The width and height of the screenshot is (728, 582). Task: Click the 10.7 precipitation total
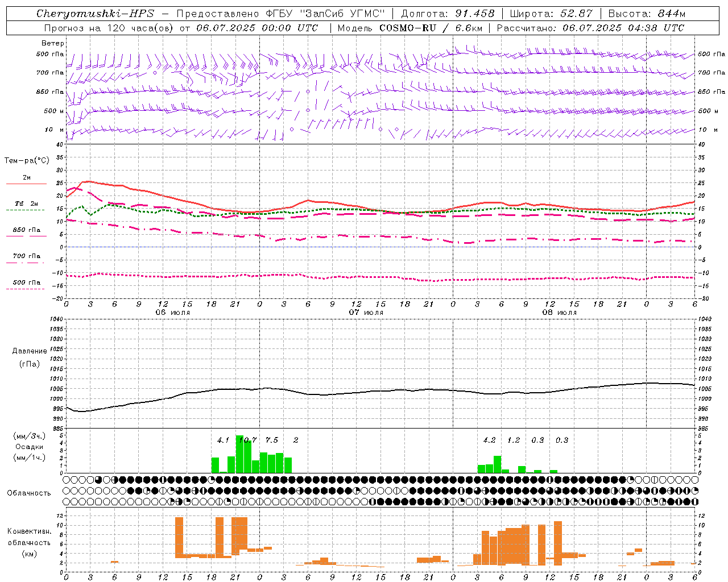click(249, 440)
